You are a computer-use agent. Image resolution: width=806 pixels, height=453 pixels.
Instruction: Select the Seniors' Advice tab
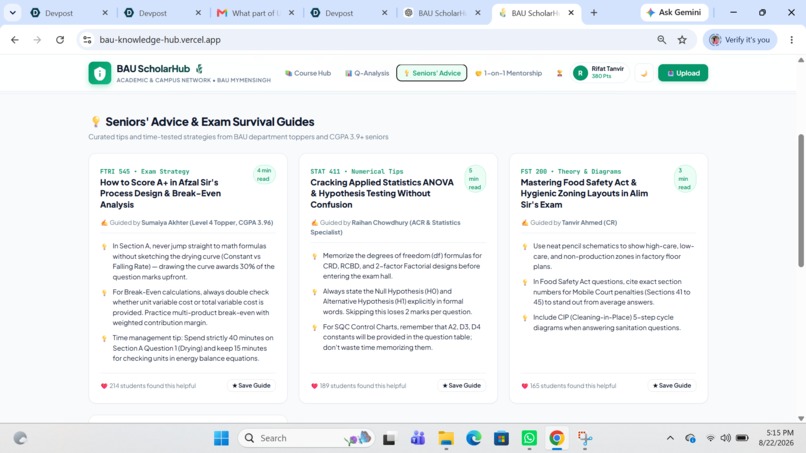coord(431,73)
